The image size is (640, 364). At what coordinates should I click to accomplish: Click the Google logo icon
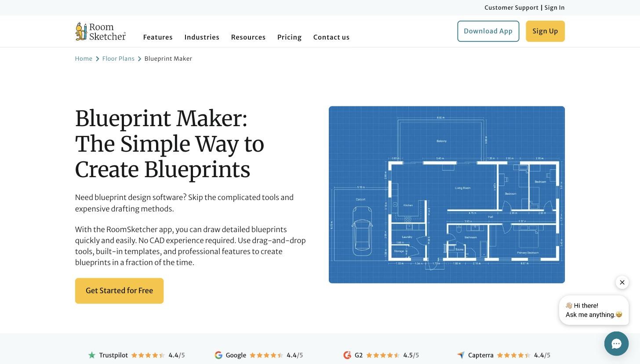click(218, 355)
